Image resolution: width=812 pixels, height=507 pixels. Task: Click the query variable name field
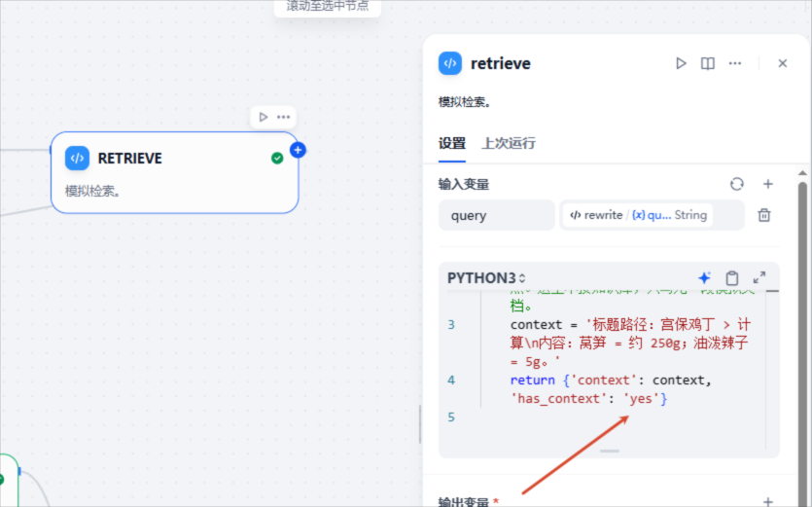(x=496, y=215)
